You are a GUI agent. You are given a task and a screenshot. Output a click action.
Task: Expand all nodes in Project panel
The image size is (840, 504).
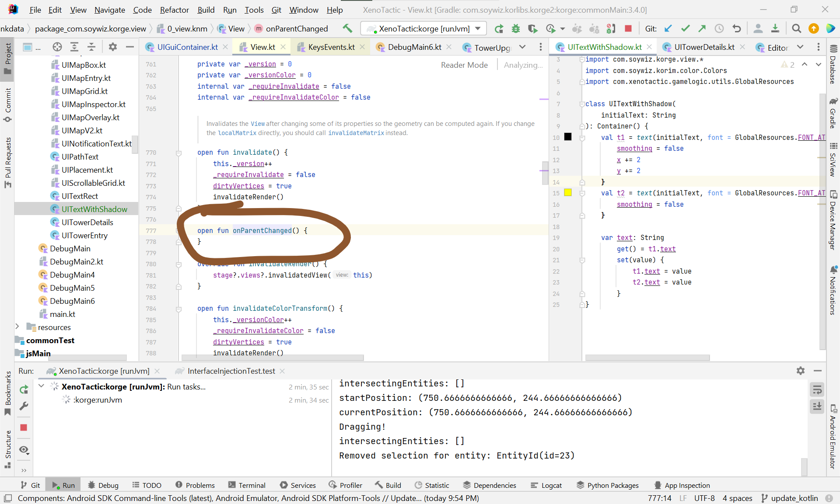74,47
